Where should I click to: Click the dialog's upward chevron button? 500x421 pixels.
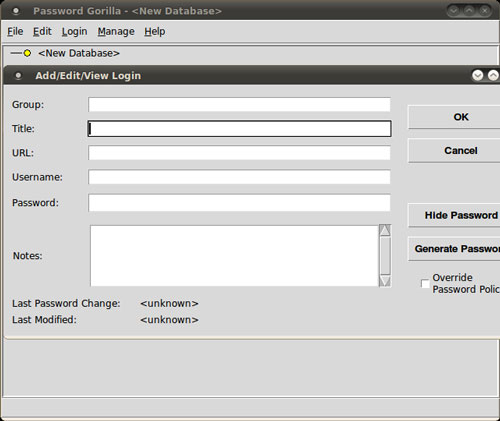[x=493, y=75]
